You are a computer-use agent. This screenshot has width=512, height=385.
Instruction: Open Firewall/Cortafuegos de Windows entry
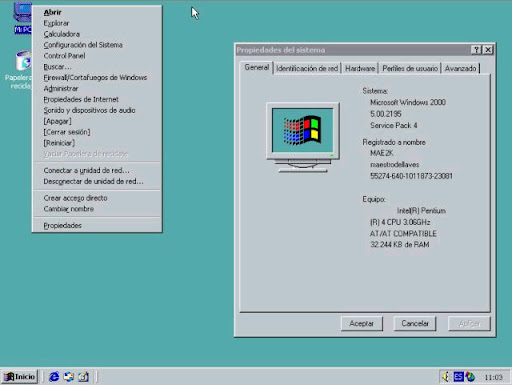click(97, 77)
